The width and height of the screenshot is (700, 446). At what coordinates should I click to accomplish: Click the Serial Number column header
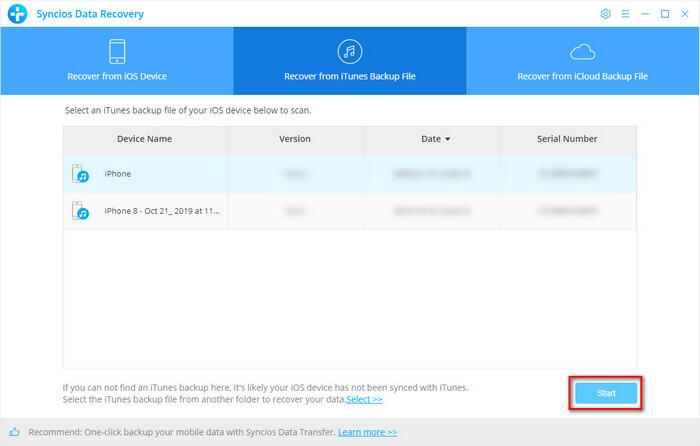click(x=567, y=139)
